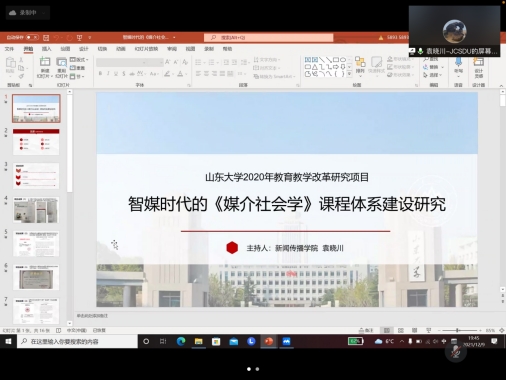Expand the slide Layout dropdown
Image resolution: width=507 pixels, height=380 pixels.
pos(79,60)
